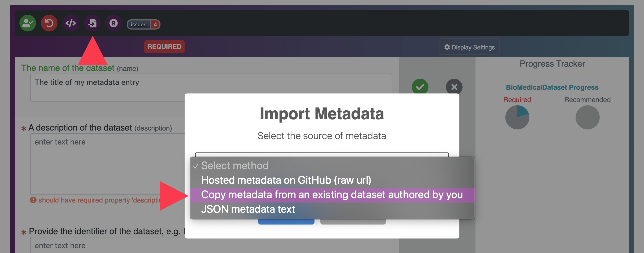Click the Required progress pie chart
This screenshot has height=253, width=644.
[517, 117]
